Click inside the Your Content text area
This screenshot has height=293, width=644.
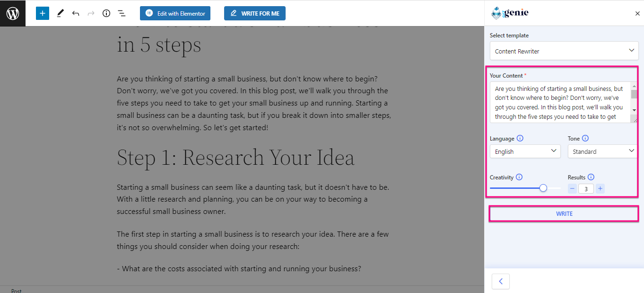click(x=560, y=102)
